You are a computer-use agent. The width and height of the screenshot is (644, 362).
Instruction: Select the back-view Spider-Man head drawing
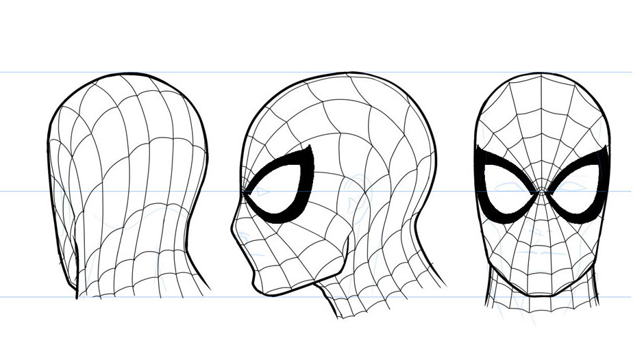(127, 185)
